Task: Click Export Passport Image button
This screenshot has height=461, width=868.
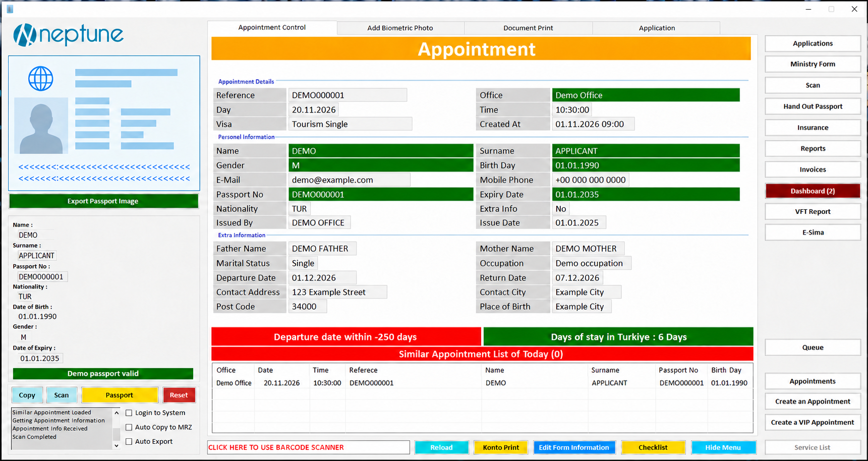Action: 103,201
